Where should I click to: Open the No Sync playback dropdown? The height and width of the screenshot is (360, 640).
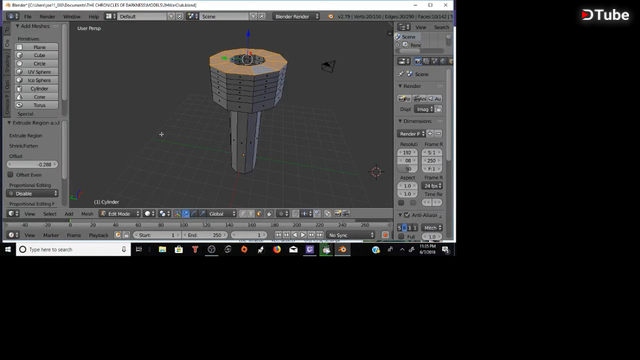click(x=351, y=235)
